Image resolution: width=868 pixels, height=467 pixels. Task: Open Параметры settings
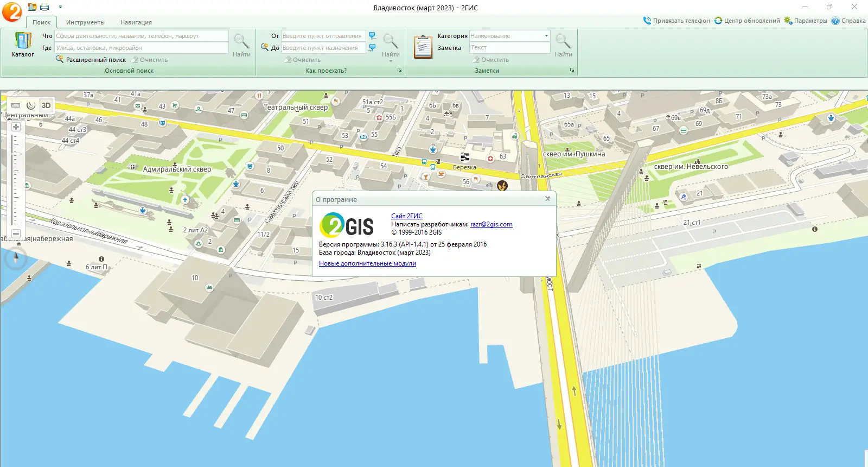(806, 21)
